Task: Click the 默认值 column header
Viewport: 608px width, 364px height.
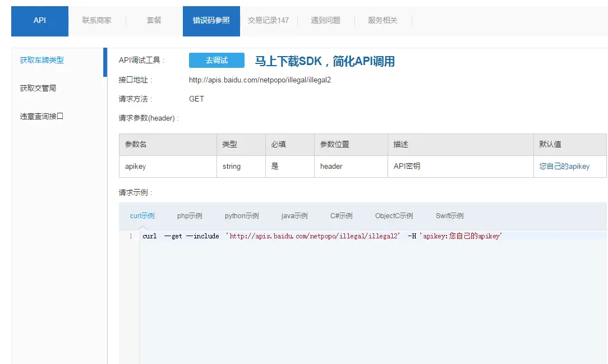Action: click(570, 145)
